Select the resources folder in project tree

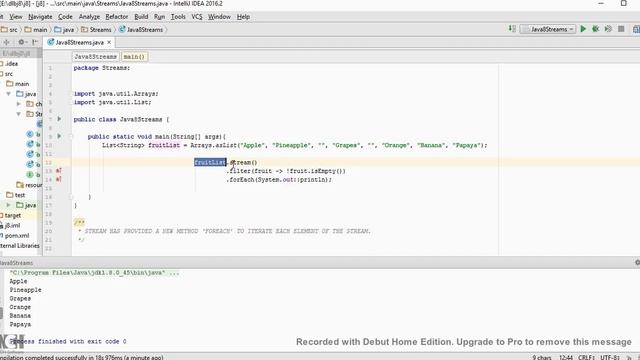[29, 185]
